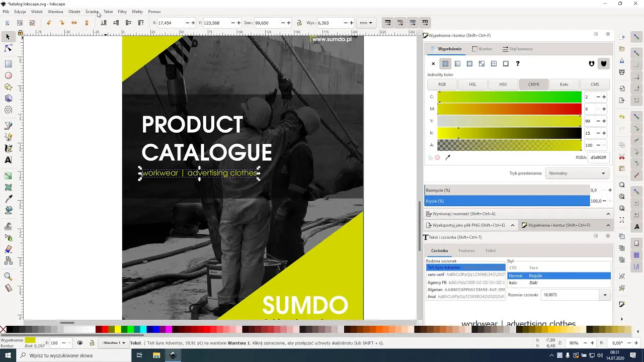
Task: Click the HSL color mode button
Action: [x=472, y=84]
